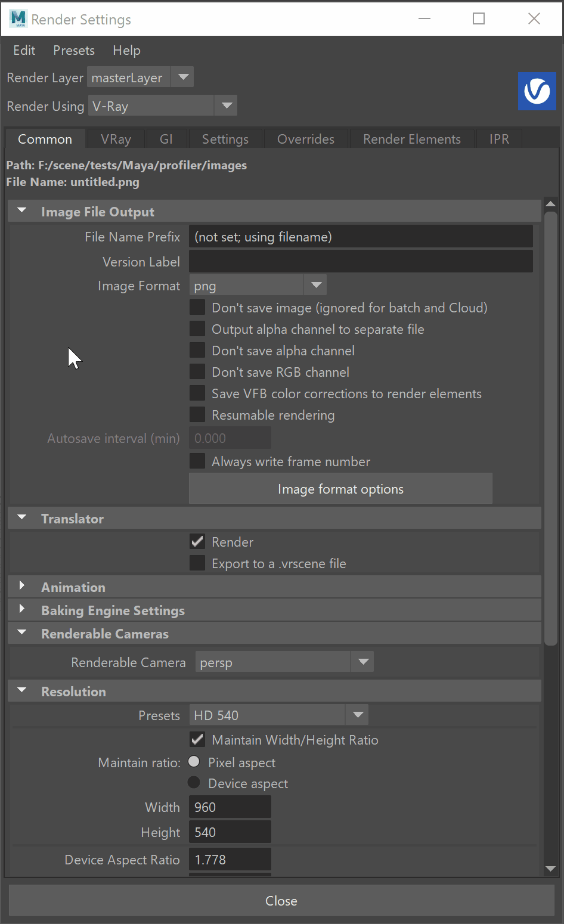The image size is (564, 924).
Task: Collapse the Image File Output section
Action: (x=21, y=210)
